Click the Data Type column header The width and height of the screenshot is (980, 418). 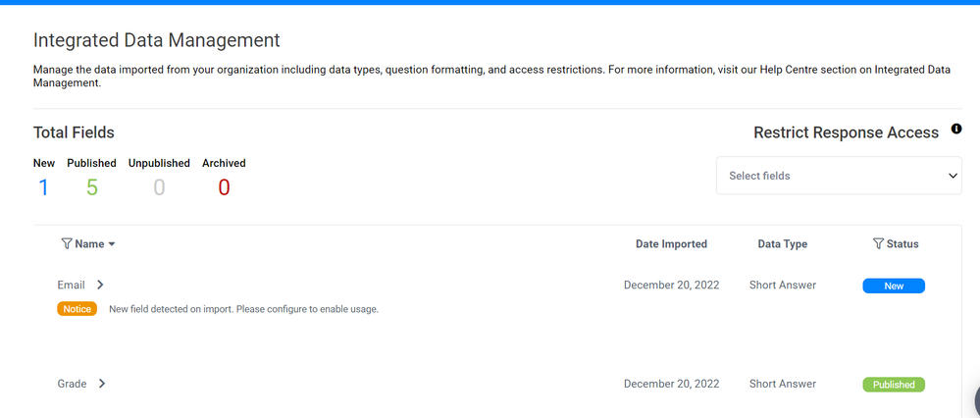coord(782,244)
